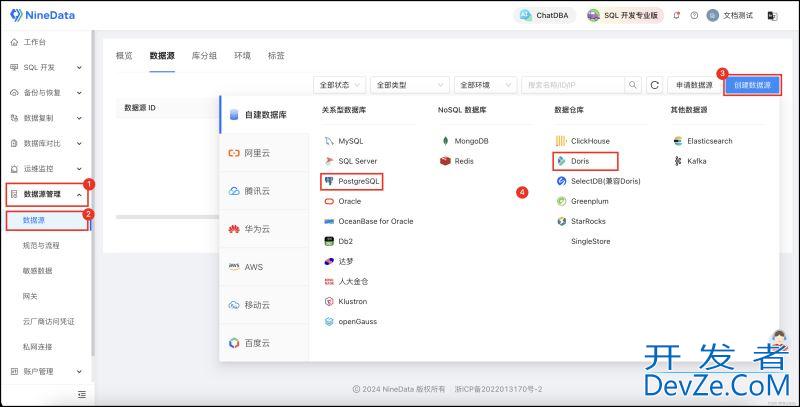The image size is (800, 407).
Task: Open the 全部状态 filter dropdown
Action: (x=339, y=85)
